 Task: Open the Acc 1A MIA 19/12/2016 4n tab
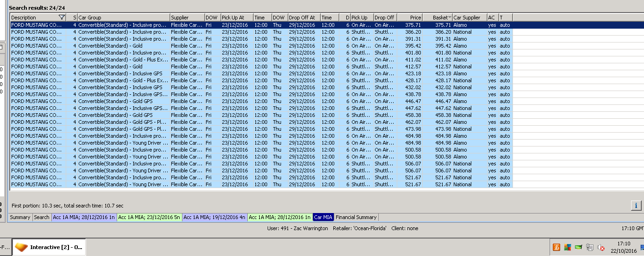click(214, 217)
